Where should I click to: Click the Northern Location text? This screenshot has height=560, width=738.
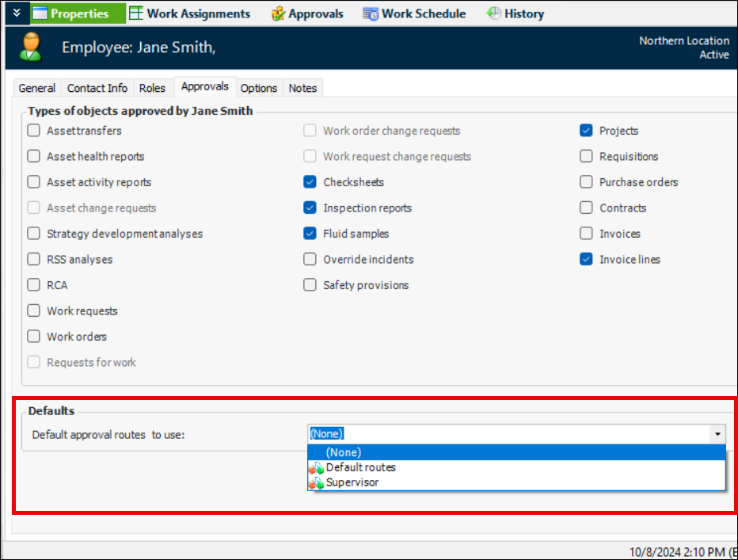tap(684, 41)
